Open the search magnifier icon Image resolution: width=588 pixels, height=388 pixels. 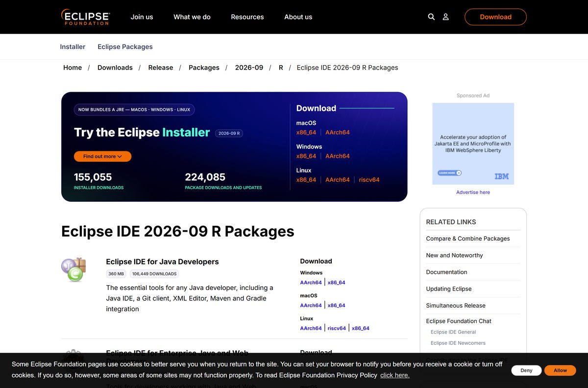coord(431,17)
